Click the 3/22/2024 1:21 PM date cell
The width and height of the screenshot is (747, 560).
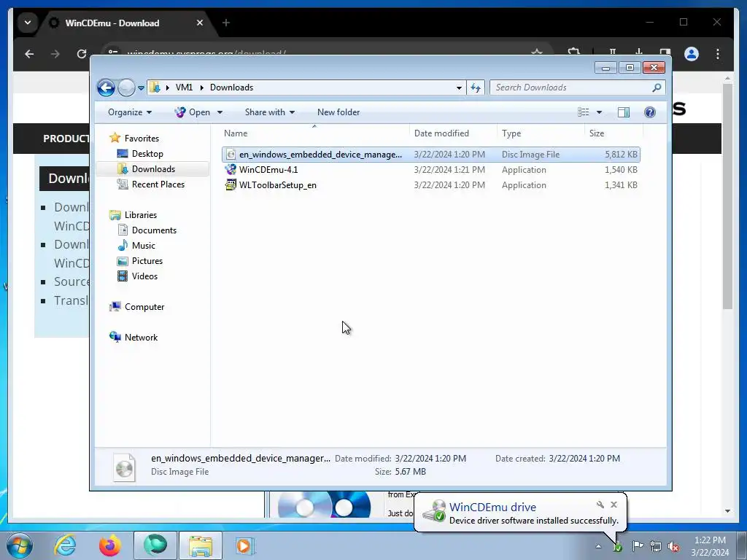click(449, 169)
